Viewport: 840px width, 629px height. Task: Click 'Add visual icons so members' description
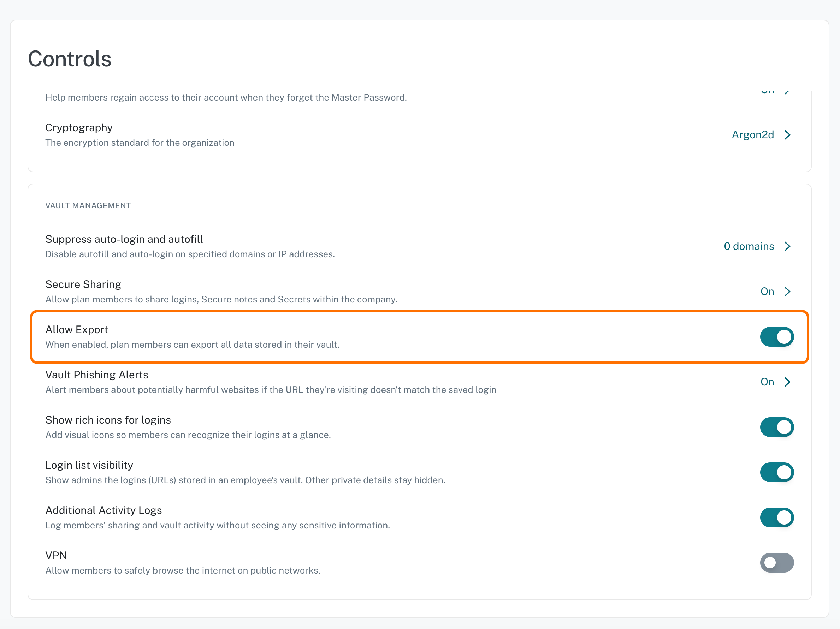pyautogui.click(x=188, y=435)
